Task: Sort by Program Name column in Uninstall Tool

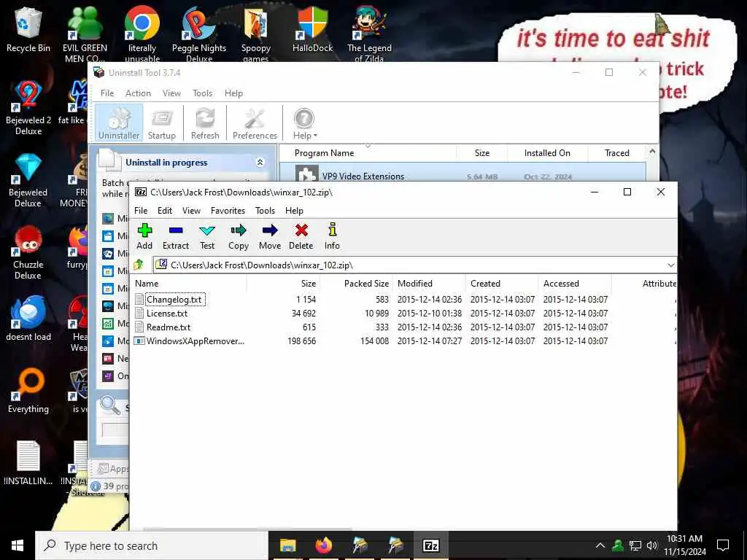Action: point(368,153)
